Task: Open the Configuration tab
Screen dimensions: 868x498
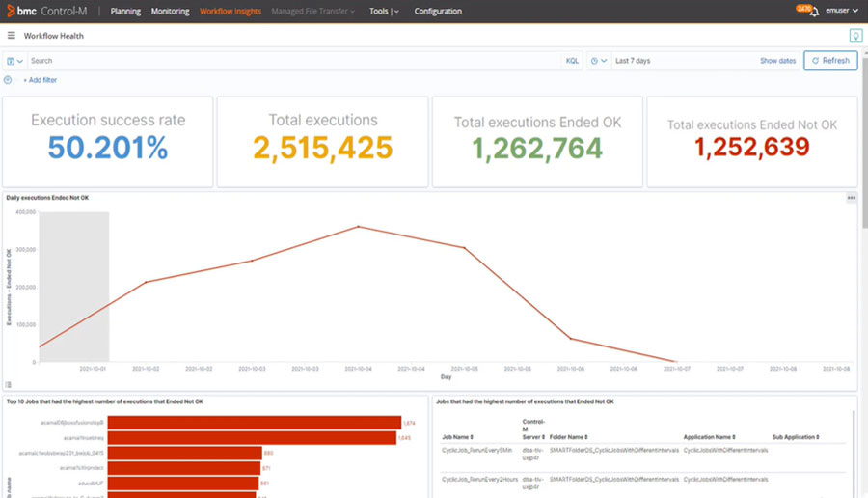Action: 438,12
